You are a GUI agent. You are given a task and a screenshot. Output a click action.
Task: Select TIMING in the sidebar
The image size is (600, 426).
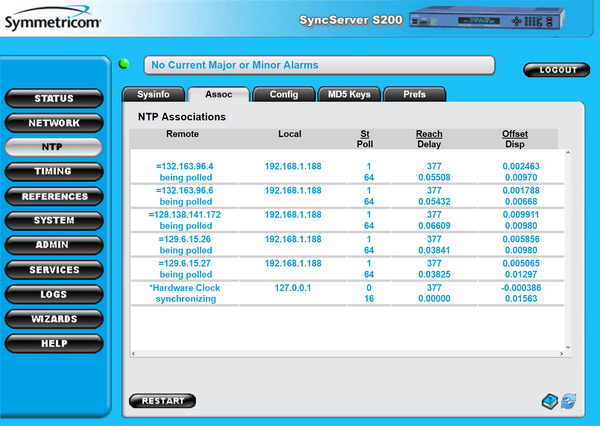(54, 171)
